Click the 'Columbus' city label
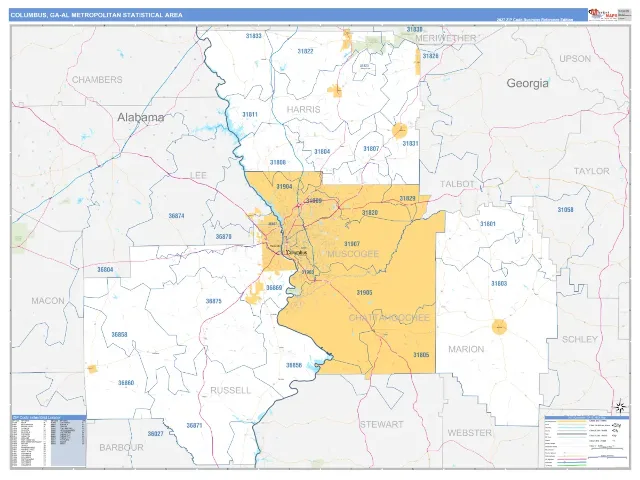This screenshot has height=480, width=640. coord(296,253)
